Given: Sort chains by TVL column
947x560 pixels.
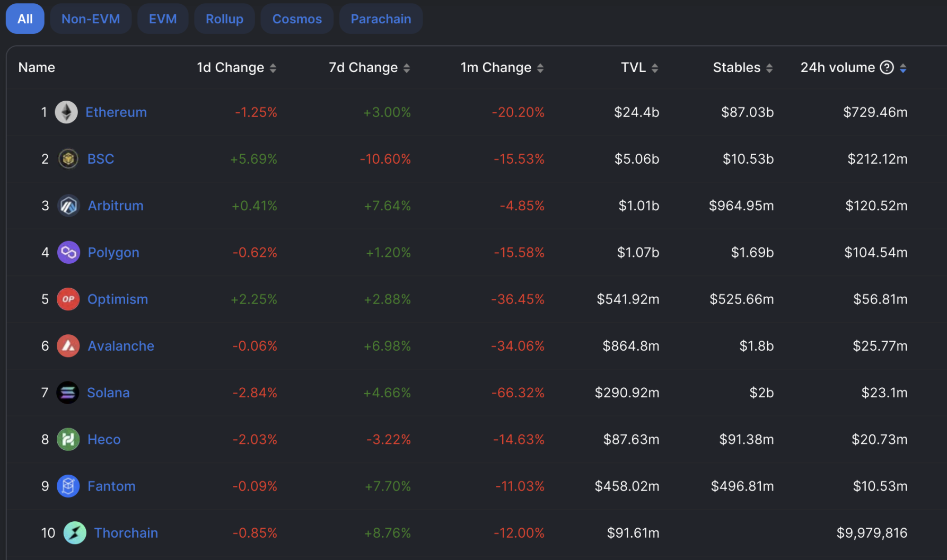Looking at the screenshot, I should 655,68.
